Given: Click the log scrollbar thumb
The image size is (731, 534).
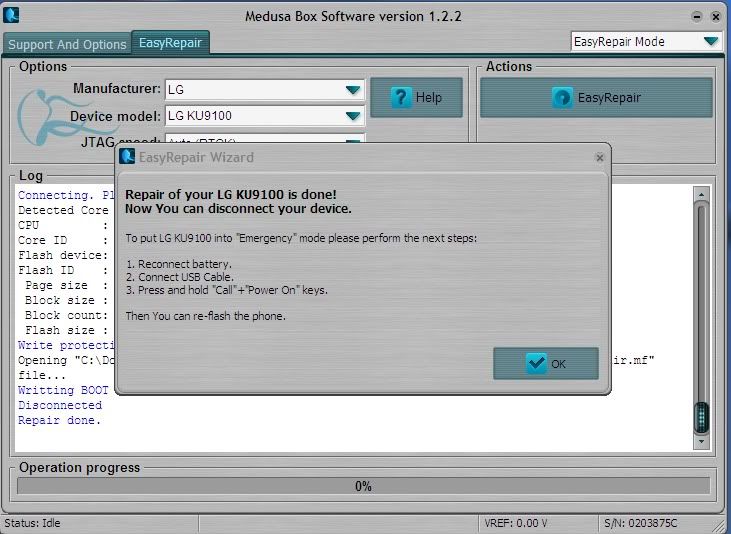Looking at the screenshot, I should click(701, 417).
